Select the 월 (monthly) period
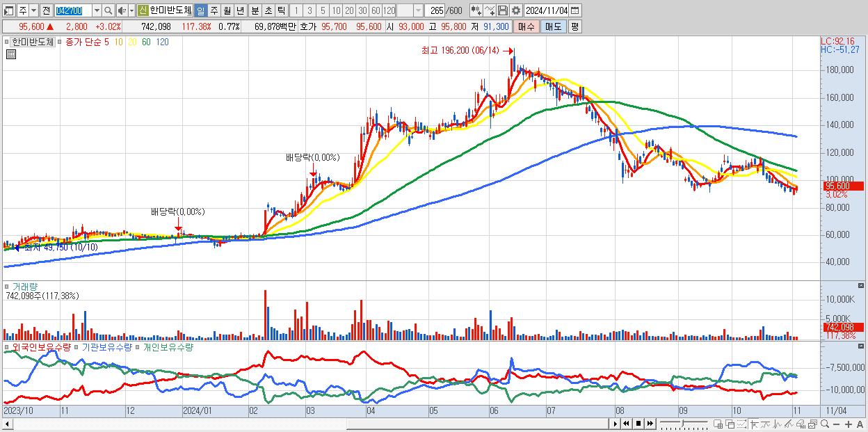 227,10
